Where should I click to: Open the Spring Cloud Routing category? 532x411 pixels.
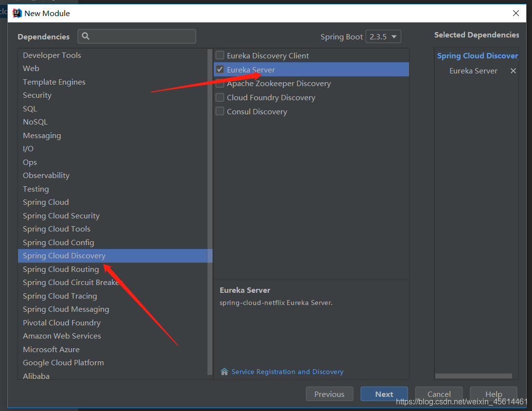(x=112, y=269)
